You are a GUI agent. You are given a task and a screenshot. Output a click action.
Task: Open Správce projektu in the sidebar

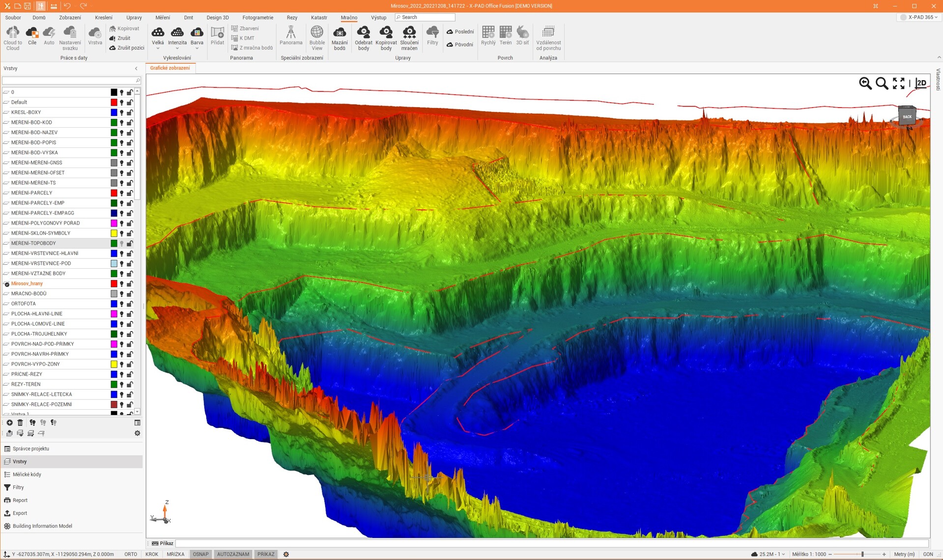point(30,448)
